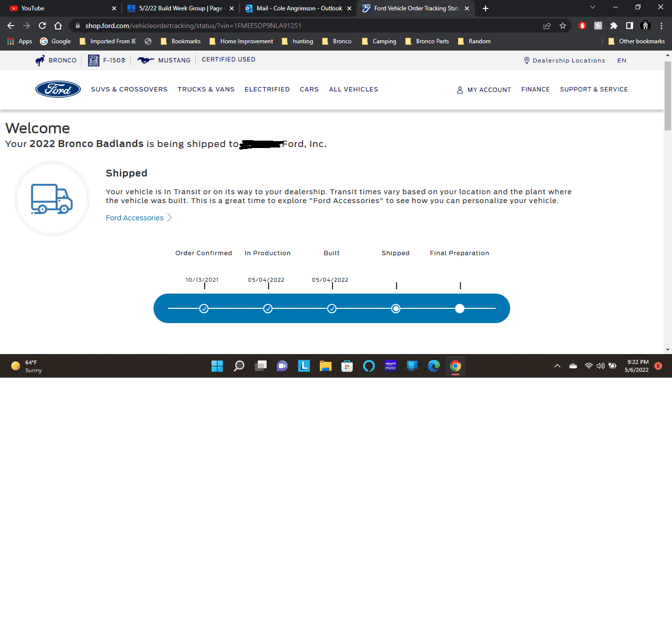Close the Outlook Mail tab

[x=349, y=8]
